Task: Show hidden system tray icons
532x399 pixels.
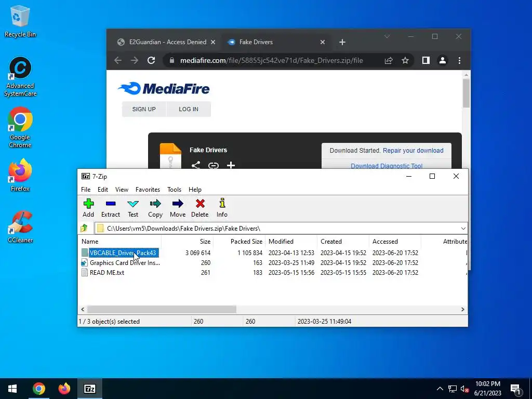Action: 440,389
